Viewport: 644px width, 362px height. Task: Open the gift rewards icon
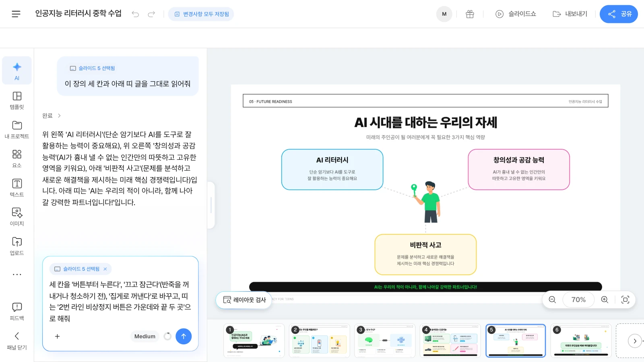470,14
